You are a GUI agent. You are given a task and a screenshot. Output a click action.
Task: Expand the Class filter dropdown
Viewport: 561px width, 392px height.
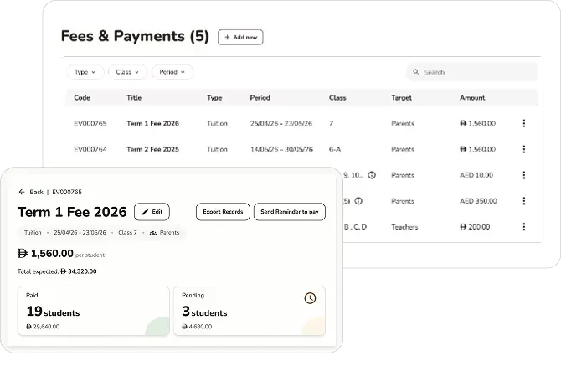coord(127,72)
